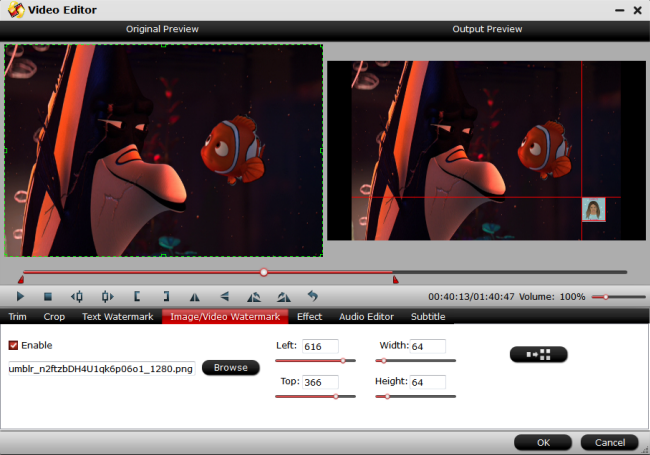This screenshot has width=650, height=455.
Task: Rotate video counterclockwise
Action: (254, 297)
